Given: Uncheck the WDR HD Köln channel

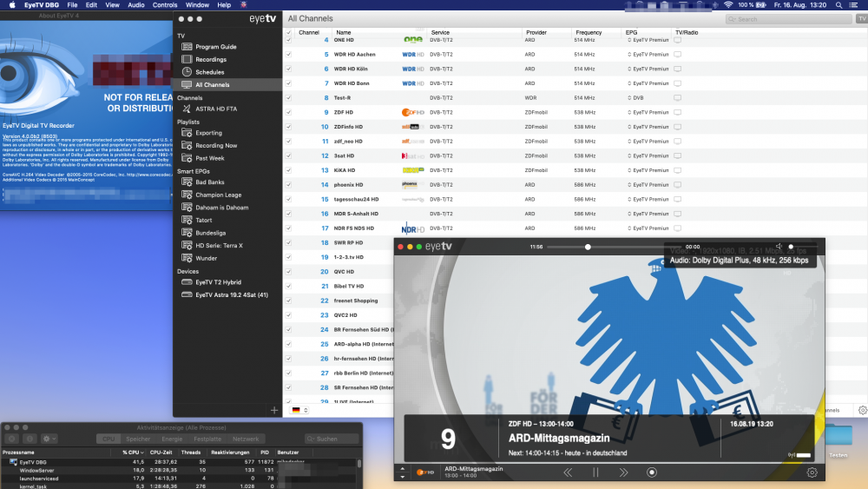Looking at the screenshot, I should coord(288,69).
